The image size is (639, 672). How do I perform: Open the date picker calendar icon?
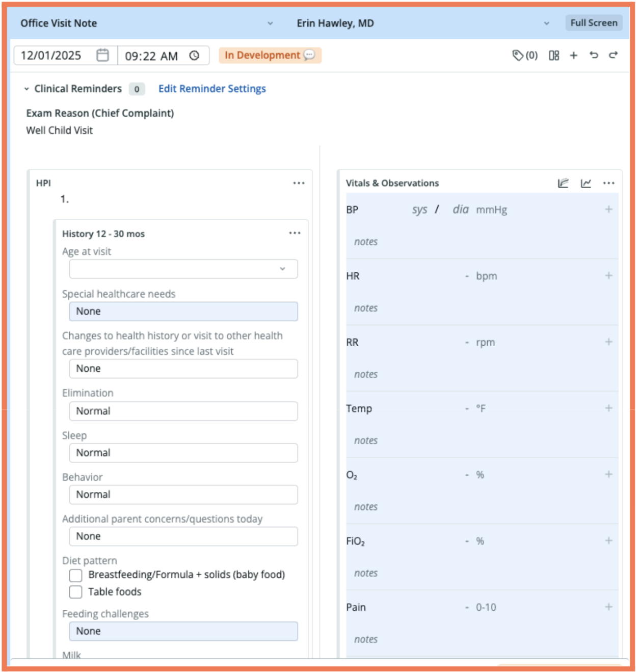click(102, 55)
